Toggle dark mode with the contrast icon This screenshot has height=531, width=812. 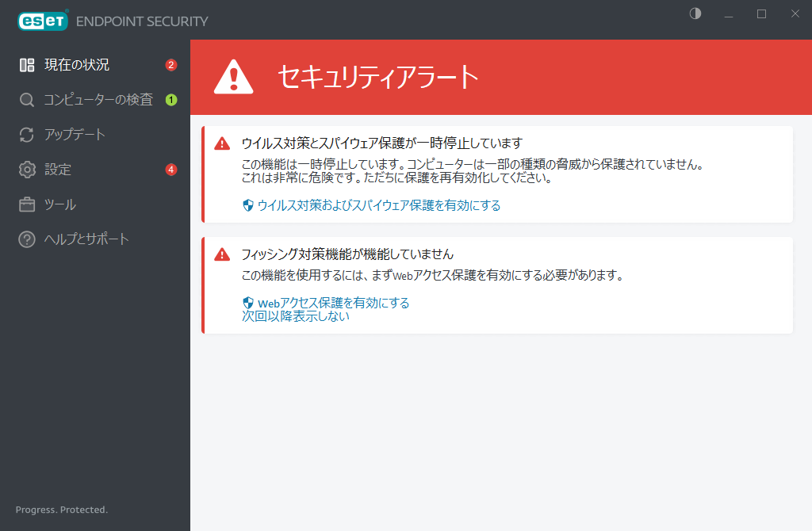click(695, 13)
